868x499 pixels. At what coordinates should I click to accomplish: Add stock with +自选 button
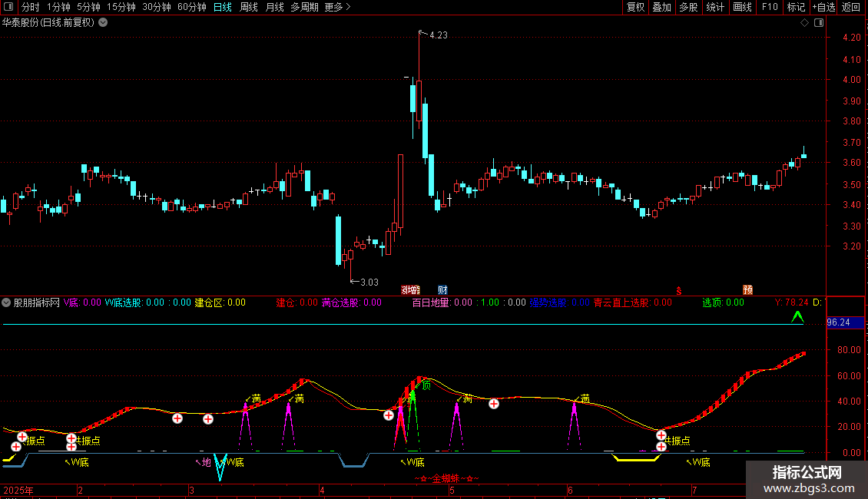click(823, 7)
